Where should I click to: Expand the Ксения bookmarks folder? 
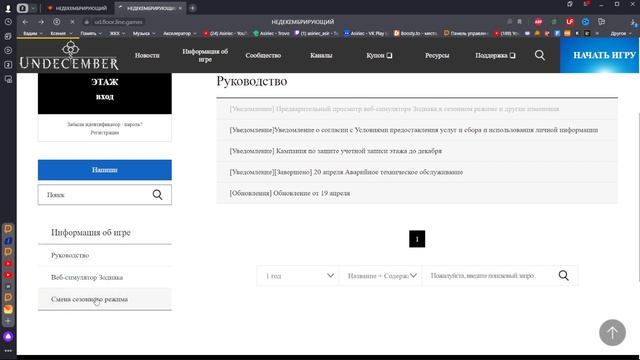61,33
